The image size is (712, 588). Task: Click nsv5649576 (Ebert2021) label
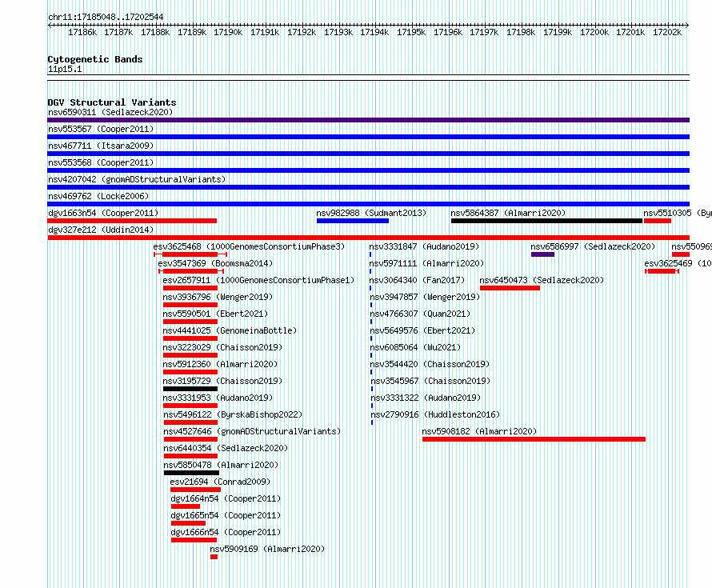tap(422, 330)
